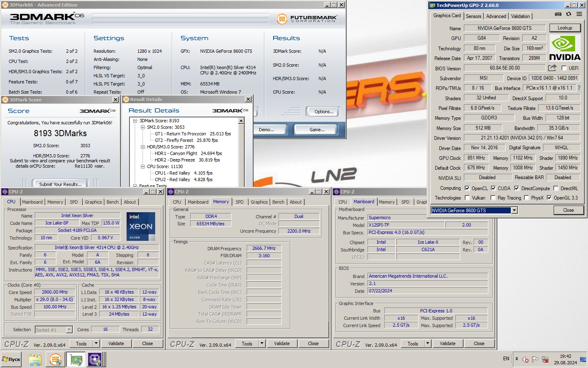Open the SPD tab in the CPU-Z window on the Memory tab
The image size is (588, 368).
[240, 202]
